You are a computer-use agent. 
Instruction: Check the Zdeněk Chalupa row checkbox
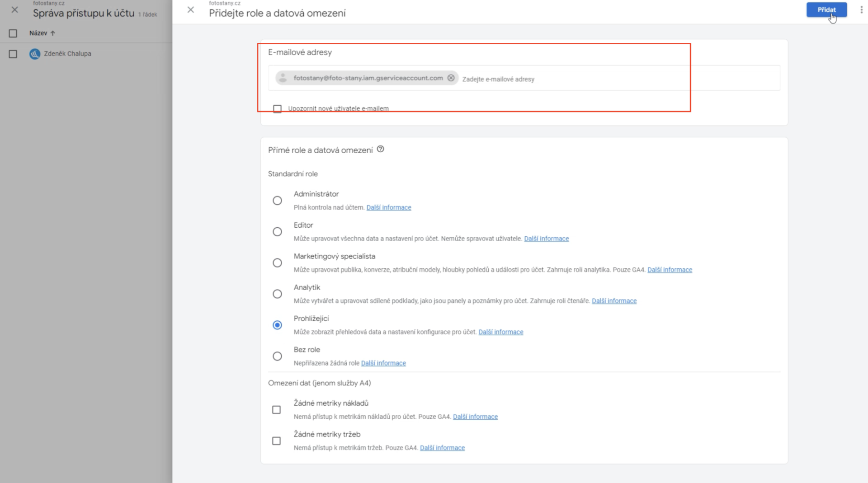click(13, 54)
